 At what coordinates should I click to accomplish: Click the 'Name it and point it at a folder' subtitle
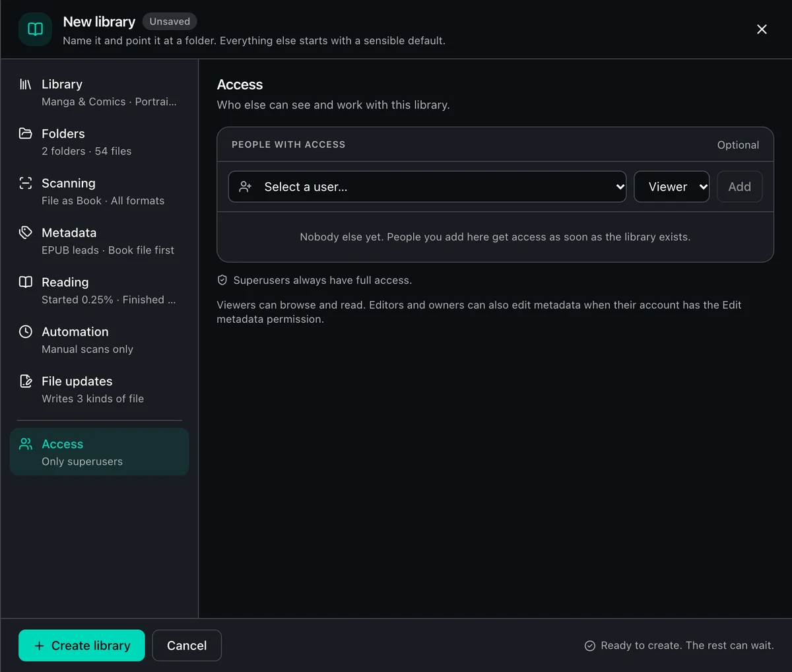pos(254,40)
